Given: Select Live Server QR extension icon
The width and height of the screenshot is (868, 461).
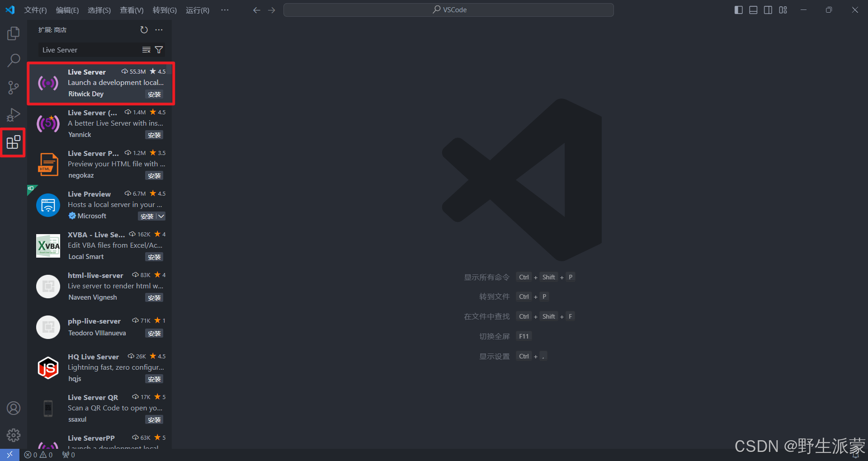Looking at the screenshot, I should 48,409.
